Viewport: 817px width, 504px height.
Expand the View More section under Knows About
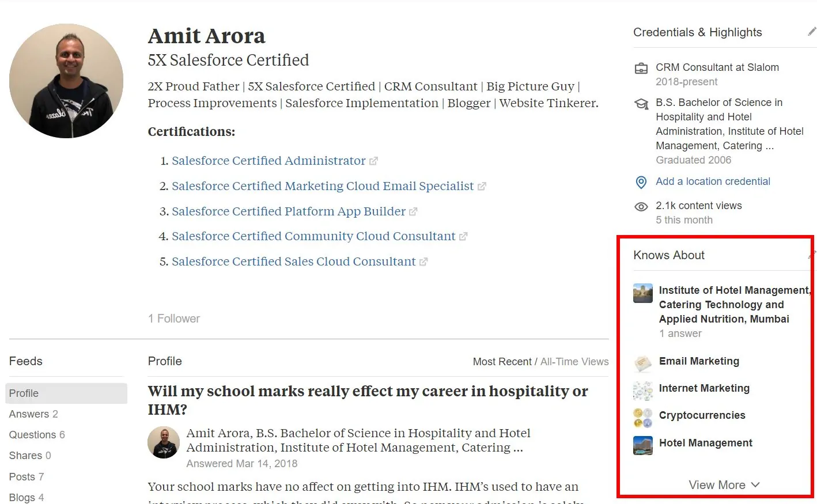pyautogui.click(x=724, y=484)
